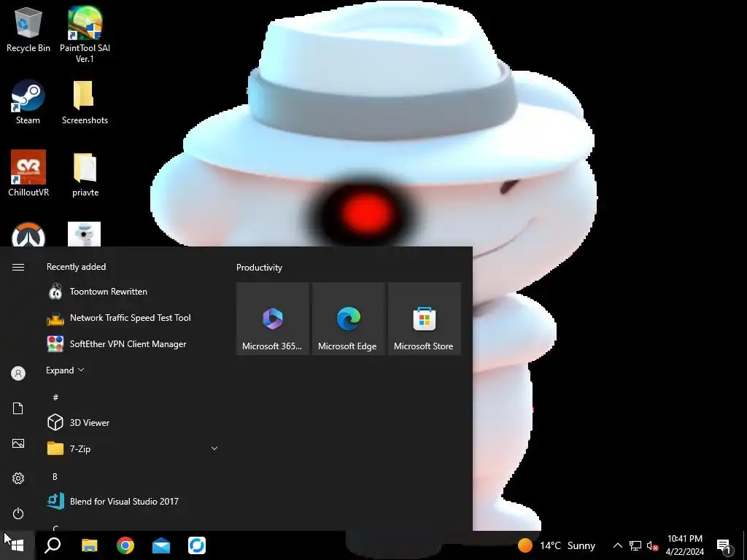Image resolution: width=747 pixels, height=560 pixels.
Task: Open the Power options button
Action: click(18, 513)
